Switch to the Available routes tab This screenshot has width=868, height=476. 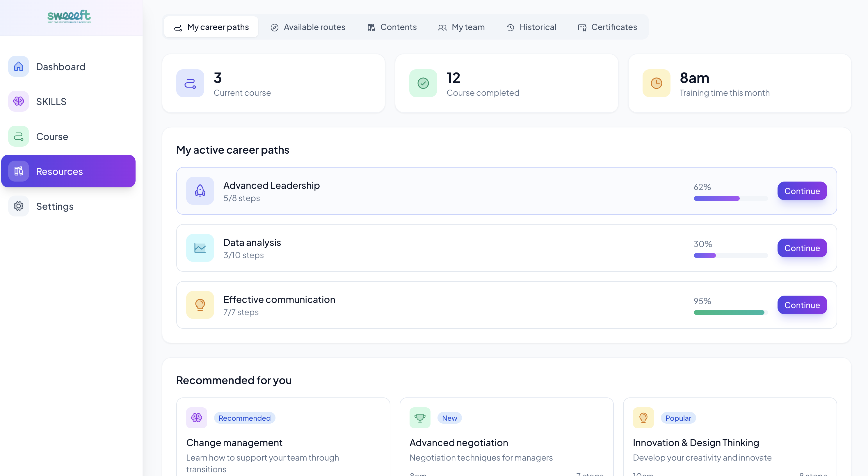click(308, 27)
